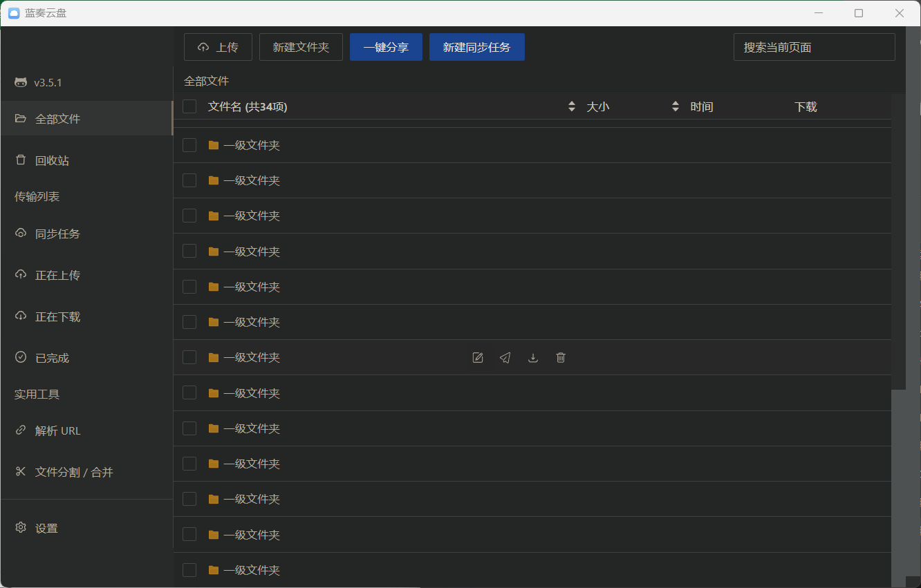Open the 文件分割 / 合并 tool
Viewport: 921px width, 588px height.
[86, 472]
